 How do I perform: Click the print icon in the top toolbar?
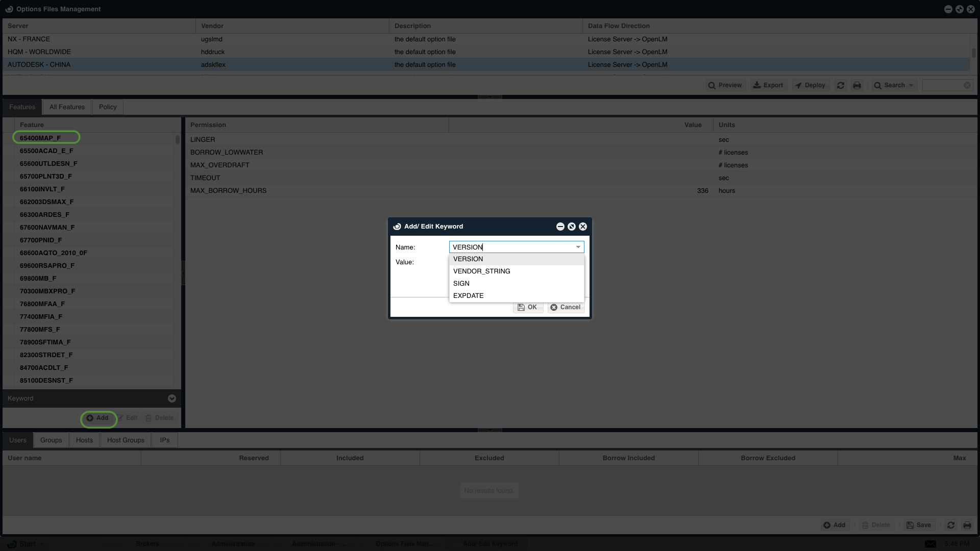pos(857,85)
